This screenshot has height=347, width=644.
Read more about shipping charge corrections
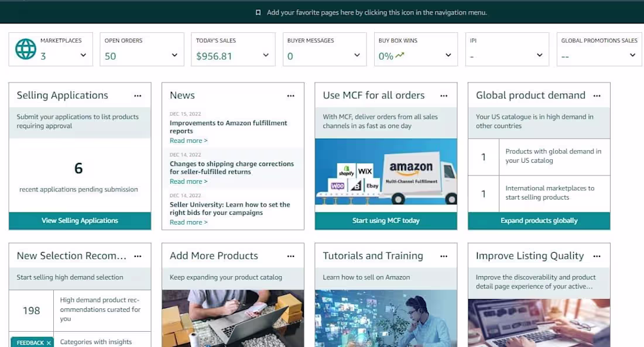click(189, 181)
